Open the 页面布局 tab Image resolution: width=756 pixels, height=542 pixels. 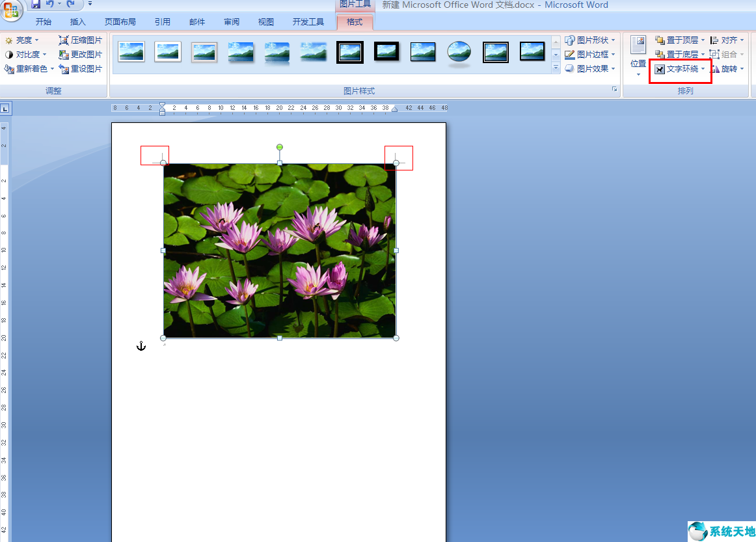tap(120, 21)
